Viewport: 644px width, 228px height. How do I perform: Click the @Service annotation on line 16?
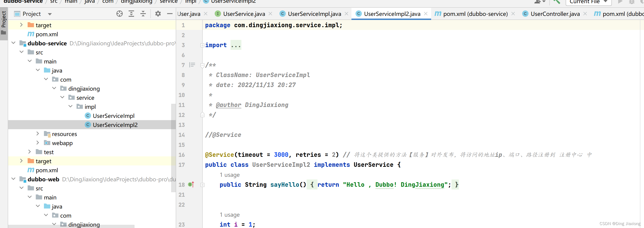(x=219, y=155)
